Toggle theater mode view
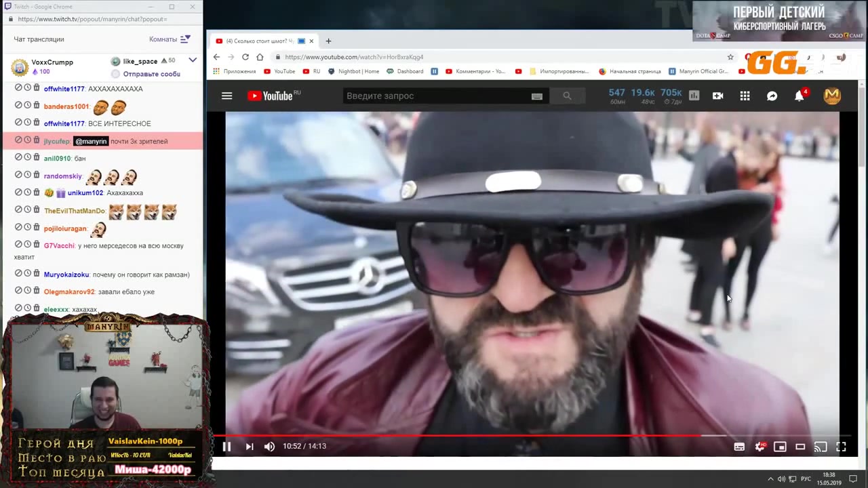Screen dimensions: 868x488 tap(800, 447)
